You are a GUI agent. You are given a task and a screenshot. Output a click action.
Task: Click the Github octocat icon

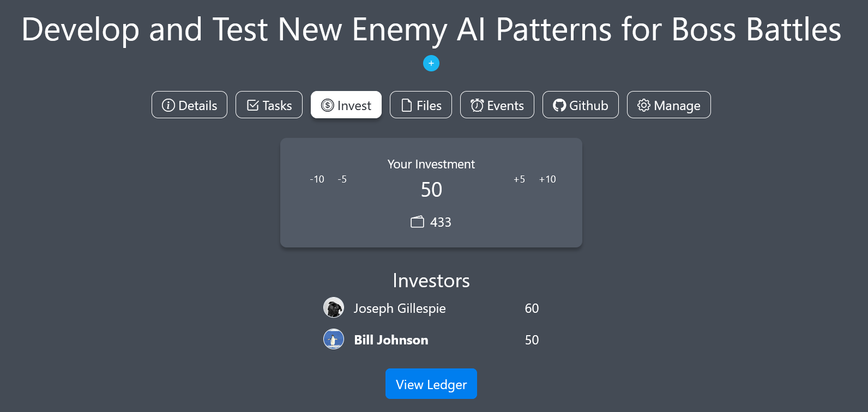point(559,105)
